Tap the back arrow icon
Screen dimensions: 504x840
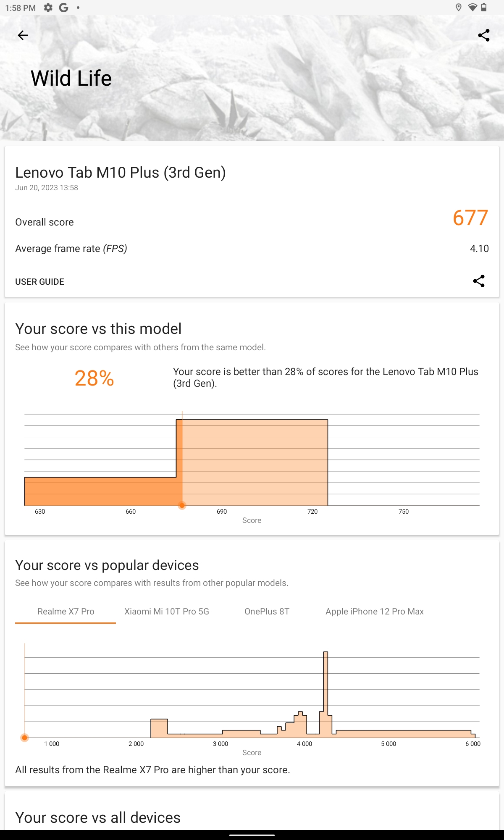pyautogui.click(x=23, y=35)
